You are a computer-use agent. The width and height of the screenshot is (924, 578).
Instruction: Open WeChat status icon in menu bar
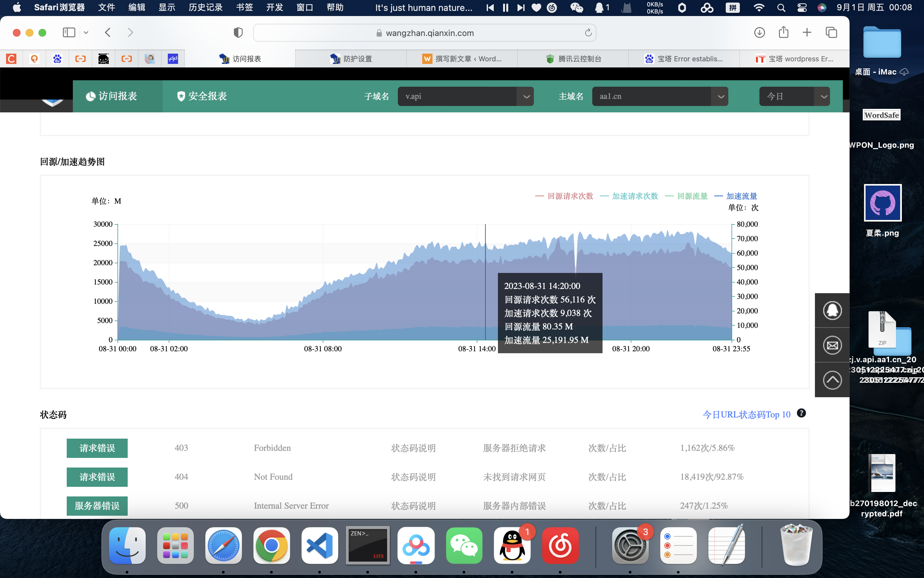[x=576, y=8]
